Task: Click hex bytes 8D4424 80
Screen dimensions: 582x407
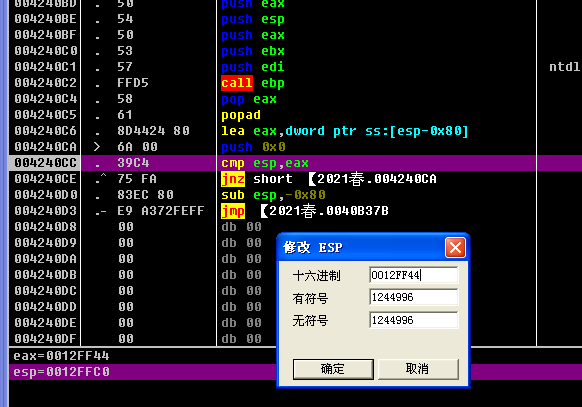Action: 153,131
